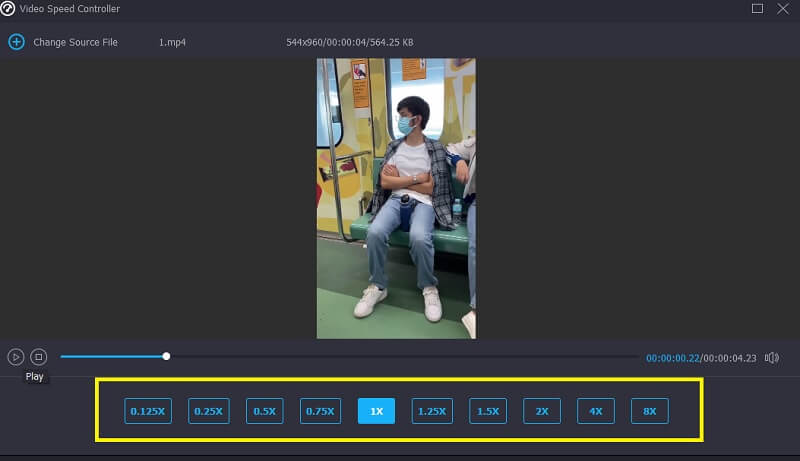Viewport: 800px width, 461px height.
Task: Click the plus icon to add source
Action: (16, 42)
